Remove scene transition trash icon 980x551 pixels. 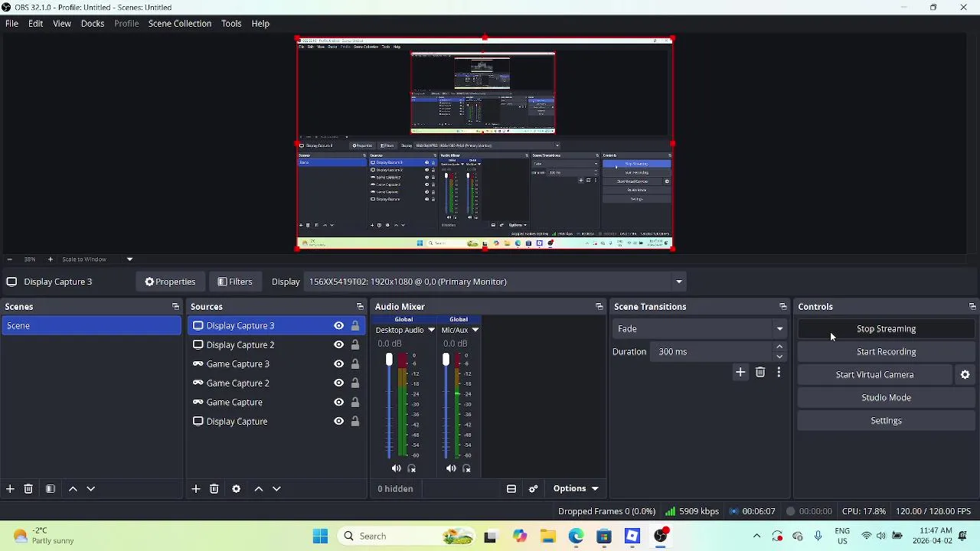(760, 373)
